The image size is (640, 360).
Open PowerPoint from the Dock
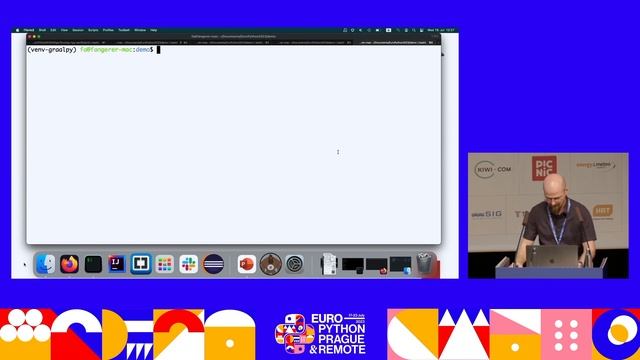(247, 264)
